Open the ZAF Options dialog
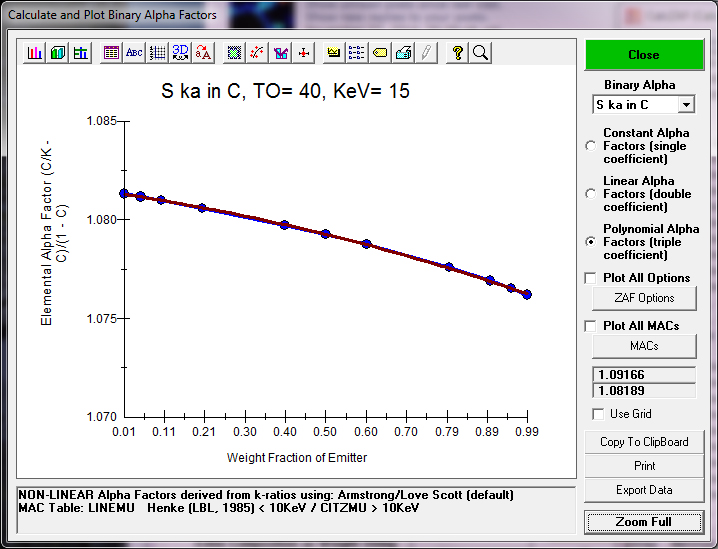 pos(644,298)
